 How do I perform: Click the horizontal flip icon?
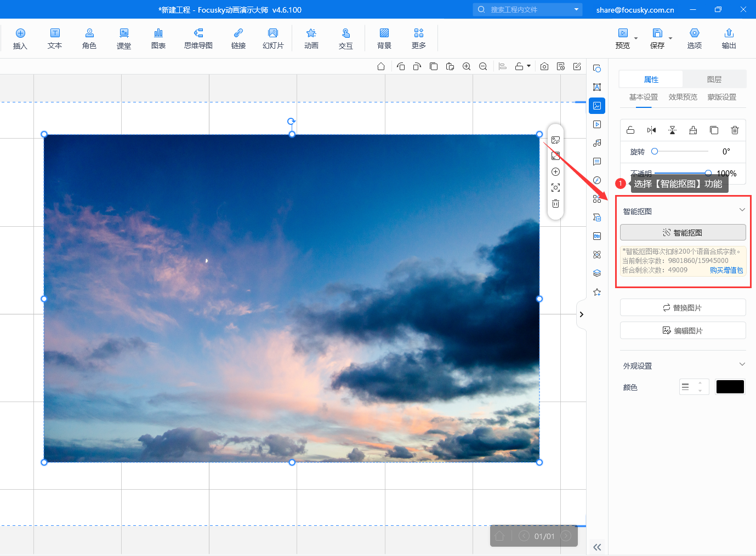click(x=651, y=130)
